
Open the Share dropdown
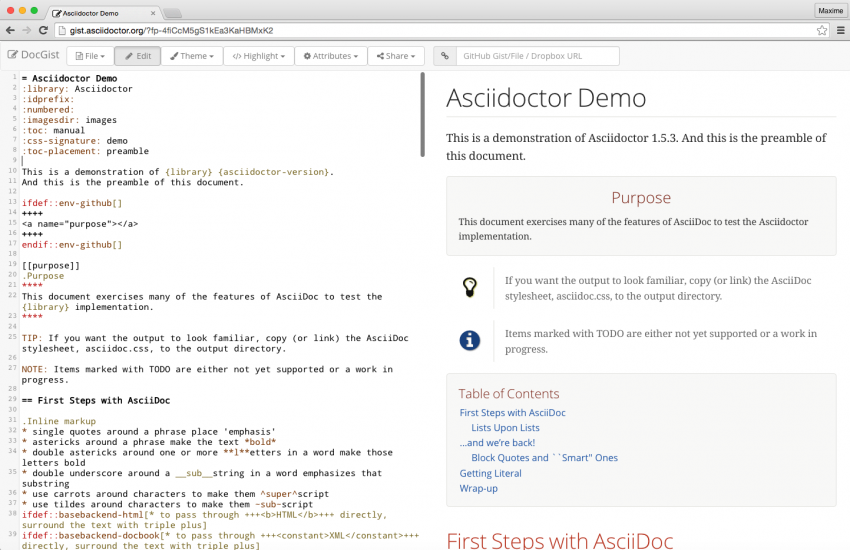pos(396,56)
